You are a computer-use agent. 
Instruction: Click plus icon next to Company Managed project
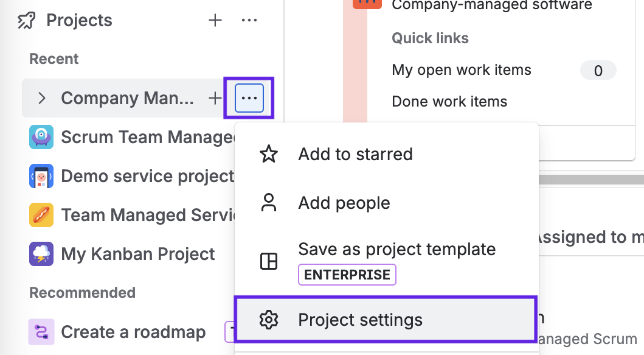215,98
